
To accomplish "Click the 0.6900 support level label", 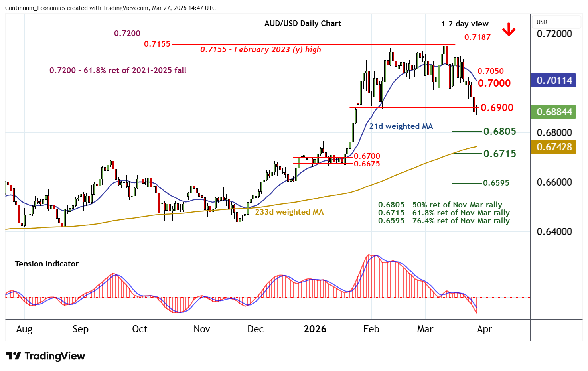I will (x=497, y=107).
